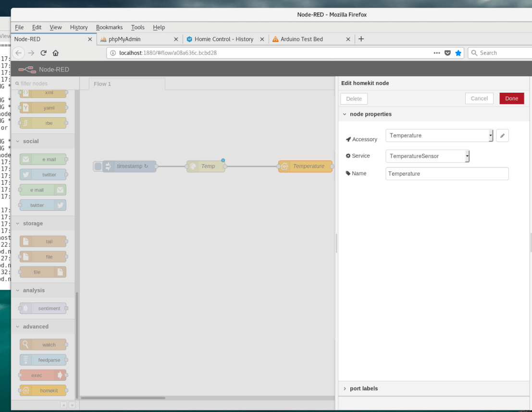The height and width of the screenshot is (412, 532).
Task: Select the homekit node in palette
Action: (x=43, y=391)
